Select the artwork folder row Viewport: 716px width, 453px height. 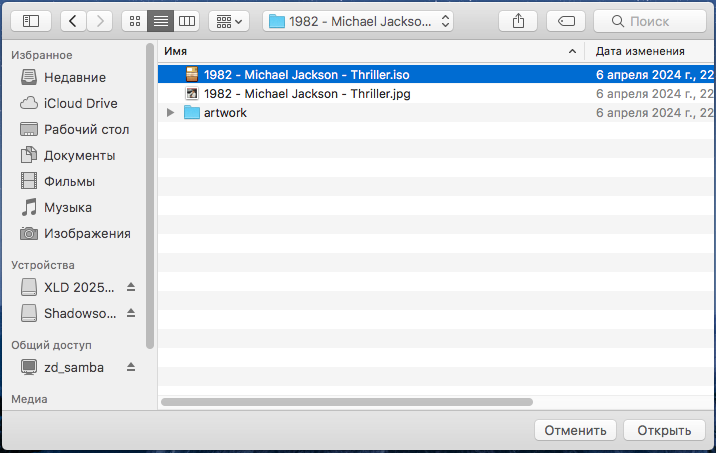tap(437, 112)
